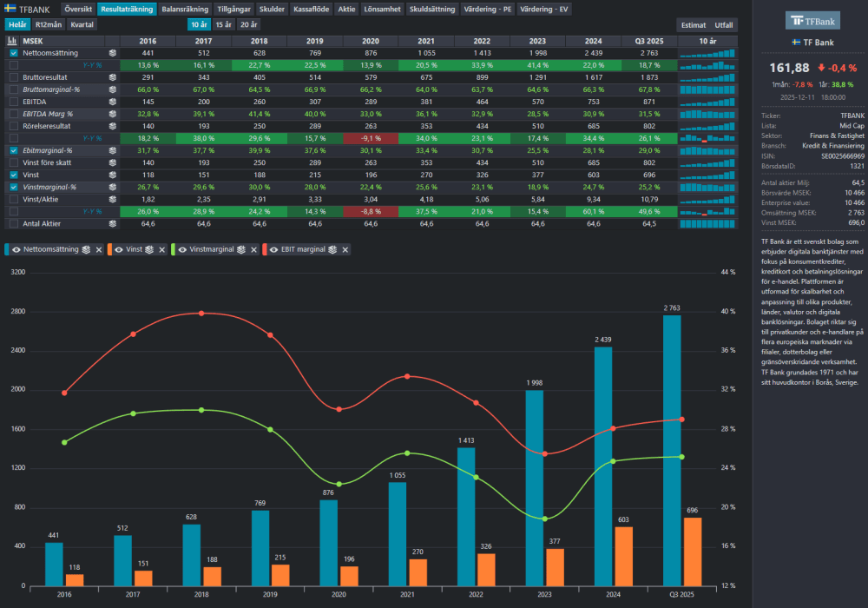
Task: Click the Q3 2025 column header
Action: coord(648,41)
